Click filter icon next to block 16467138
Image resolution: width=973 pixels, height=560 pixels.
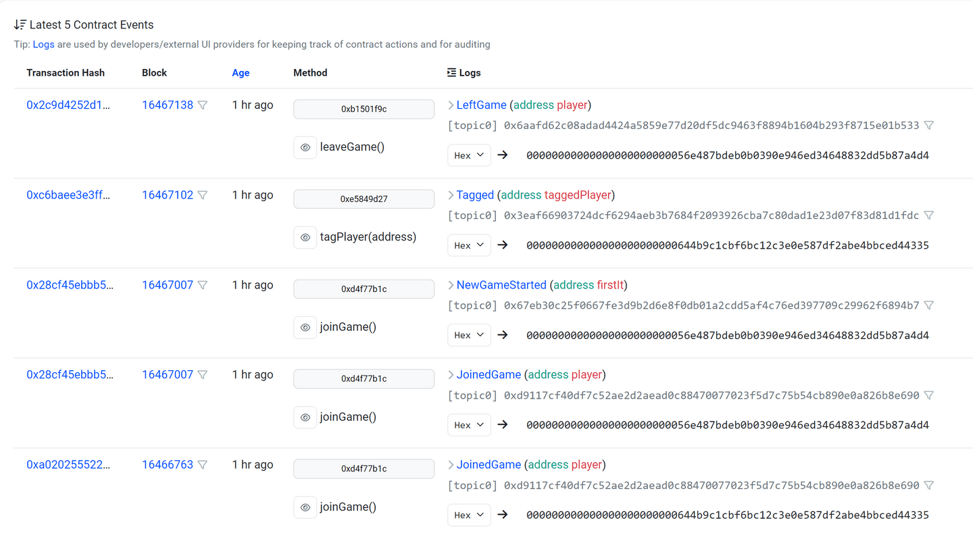click(203, 105)
